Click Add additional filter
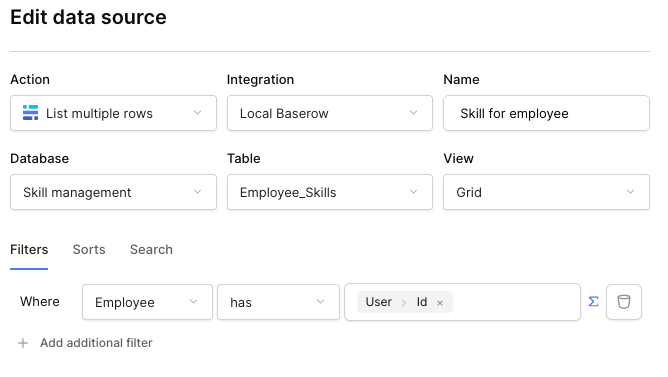 pyautogui.click(x=96, y=343)
